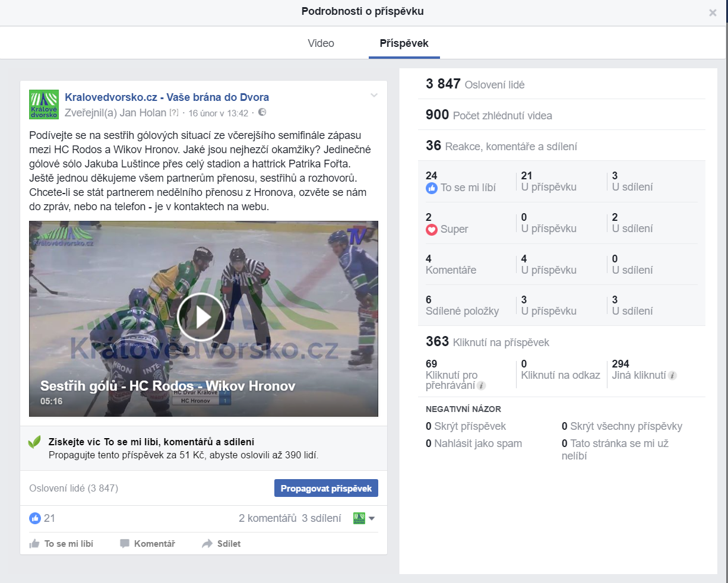Select the Příspěvek tab

point(404,43)
